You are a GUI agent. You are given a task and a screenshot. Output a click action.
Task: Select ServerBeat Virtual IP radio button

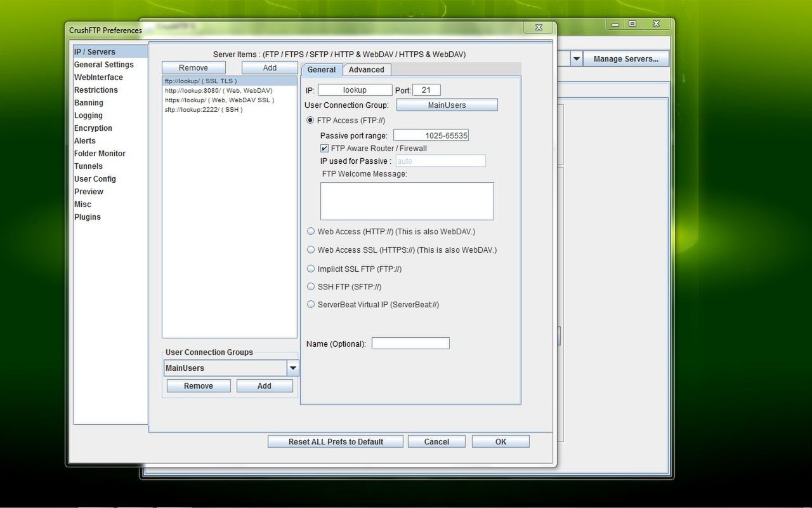click(311, 305)
